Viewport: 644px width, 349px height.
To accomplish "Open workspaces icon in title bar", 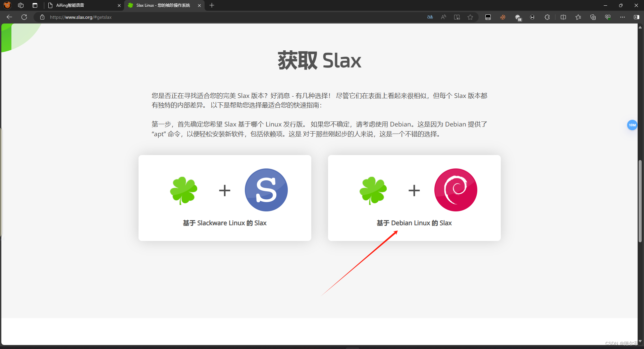I will pos(21,5).
